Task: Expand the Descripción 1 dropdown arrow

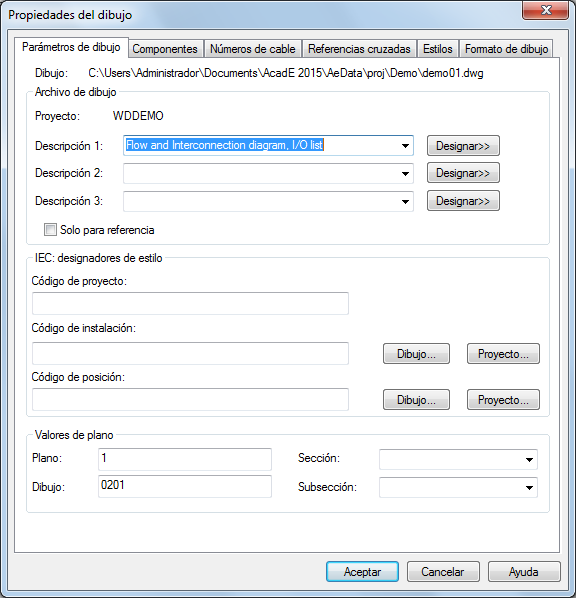Action: pyautogui.click(x=405, y=146)
